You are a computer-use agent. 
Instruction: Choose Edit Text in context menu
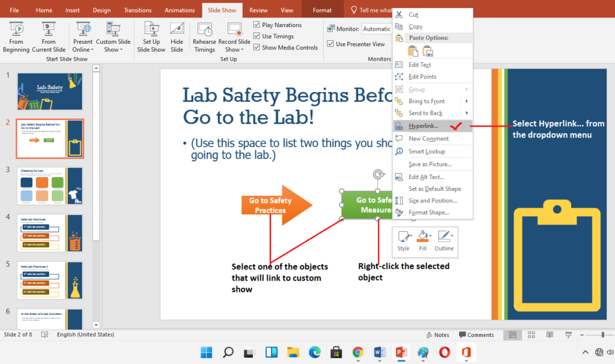(432, 65)
